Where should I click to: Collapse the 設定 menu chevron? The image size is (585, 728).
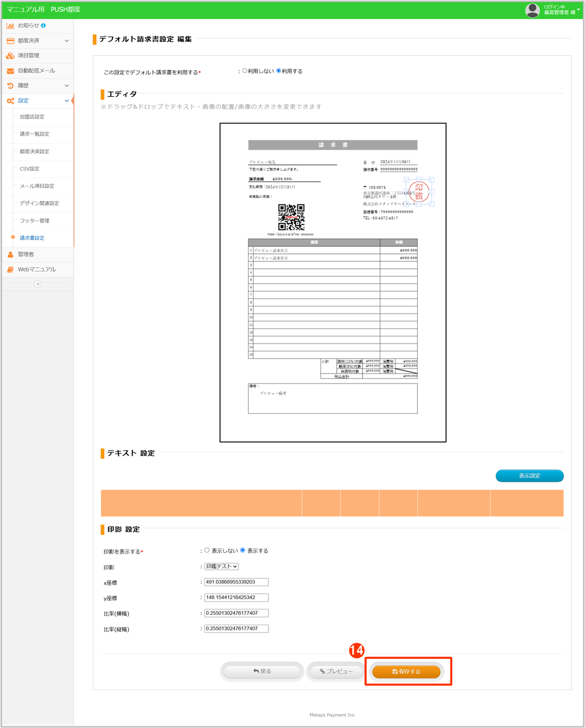tap(67, 101)
